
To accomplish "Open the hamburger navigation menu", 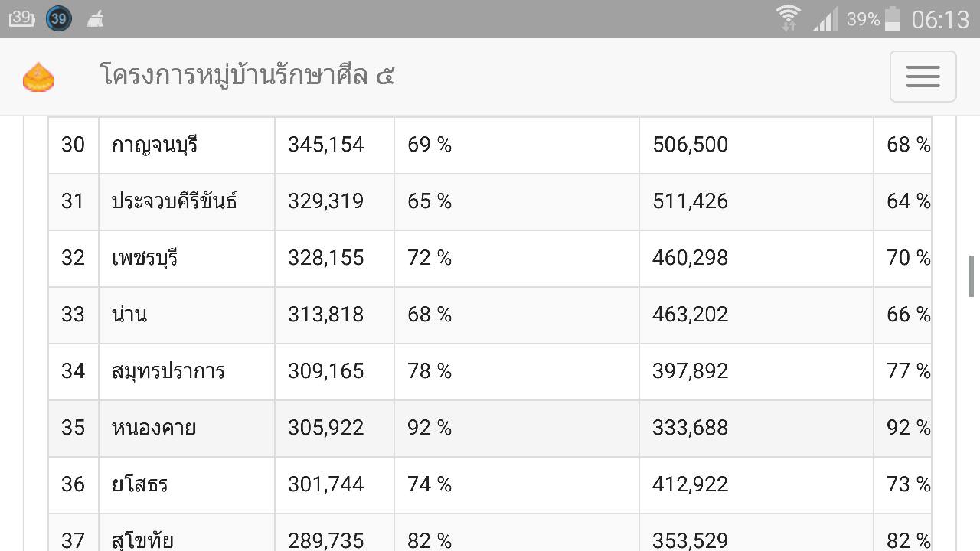I will [923, 77].
